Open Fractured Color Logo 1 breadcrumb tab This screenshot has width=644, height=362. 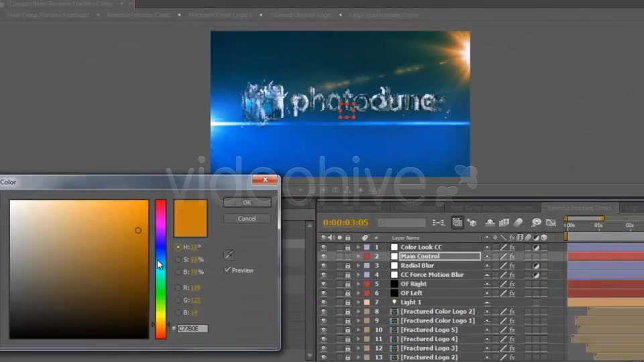coord(220,15)
